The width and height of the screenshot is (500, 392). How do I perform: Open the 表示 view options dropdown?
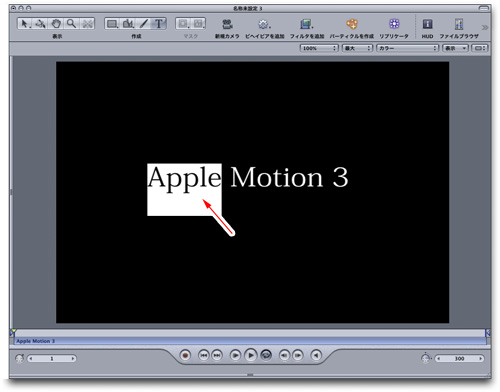(455, 48)
